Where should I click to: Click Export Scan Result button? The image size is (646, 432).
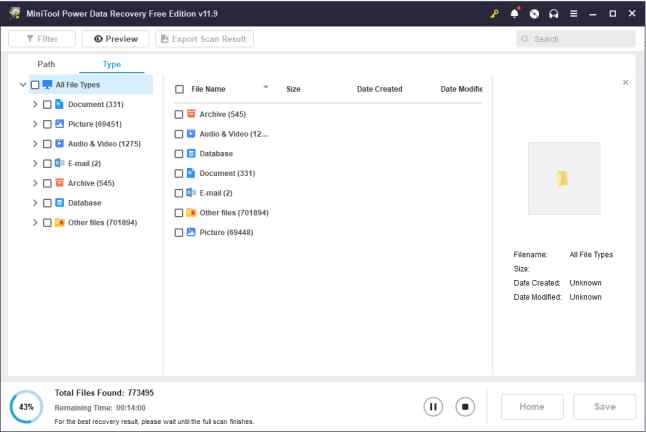coord(205,39)
